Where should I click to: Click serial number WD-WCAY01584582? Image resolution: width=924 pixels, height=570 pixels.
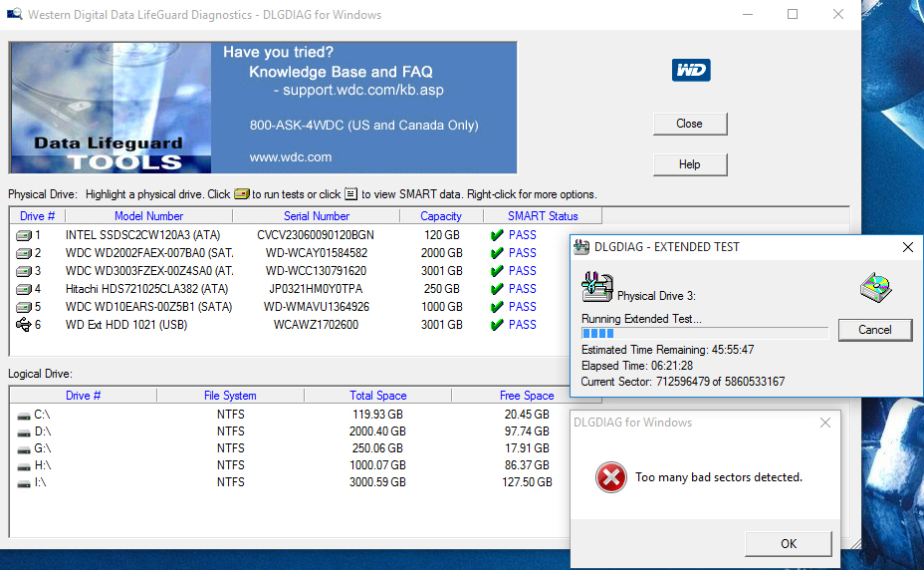coord(317,253)
